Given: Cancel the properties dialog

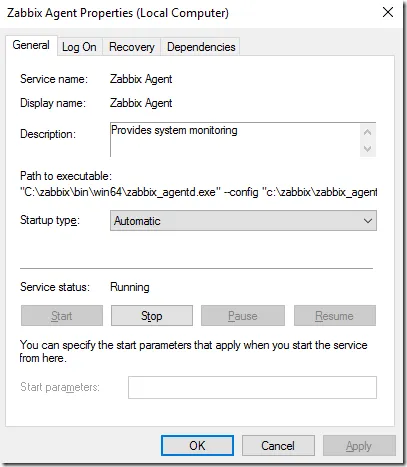Looking at the screenshot, I should pos(278,445).
